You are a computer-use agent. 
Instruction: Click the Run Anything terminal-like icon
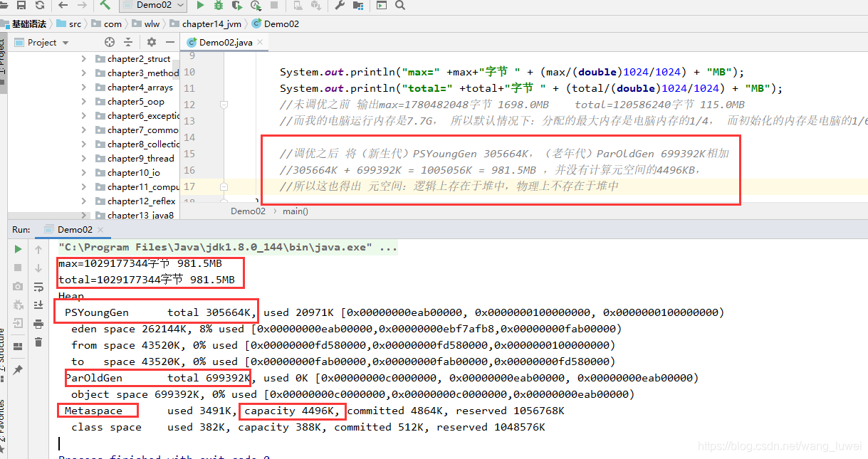(382, 5)
